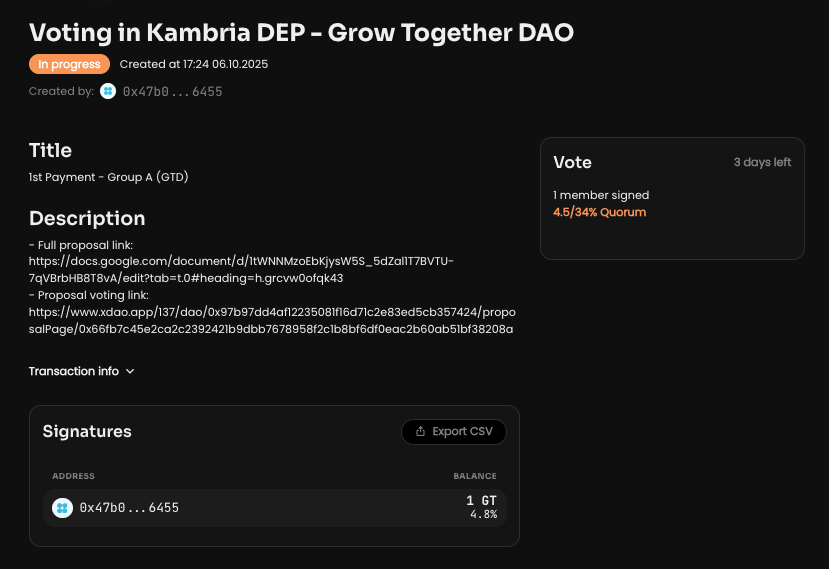
Task: Click the Created at 17:24 timestamp
Action: click(194, 64)
